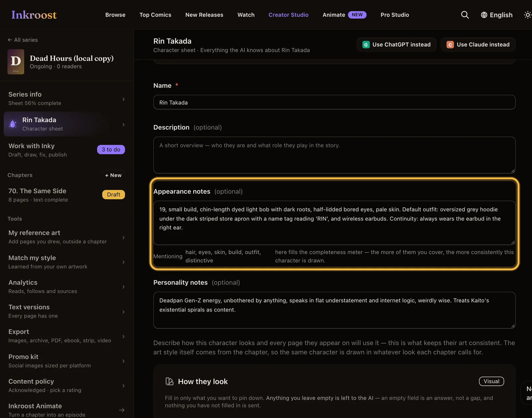This screenshot has height=418, width=532.
Task: Expand Promo kit chevron
Action: 123,361
